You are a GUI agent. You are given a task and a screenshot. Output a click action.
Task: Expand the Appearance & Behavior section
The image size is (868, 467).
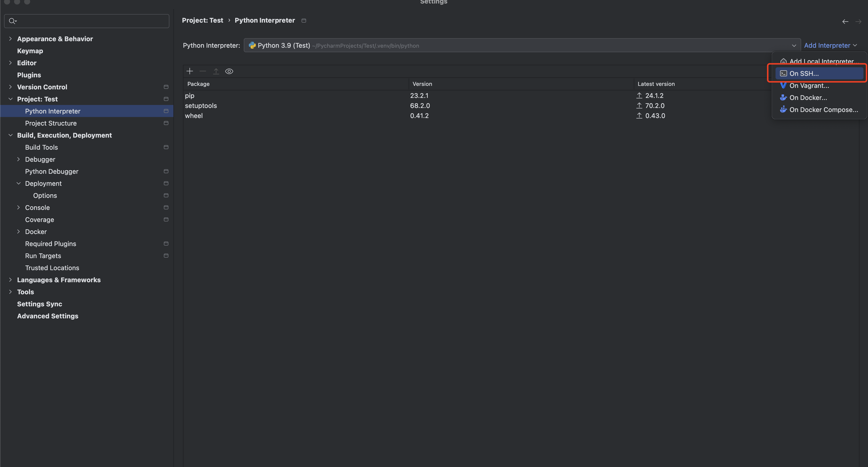pyautogui.click(x=11, y=39)
